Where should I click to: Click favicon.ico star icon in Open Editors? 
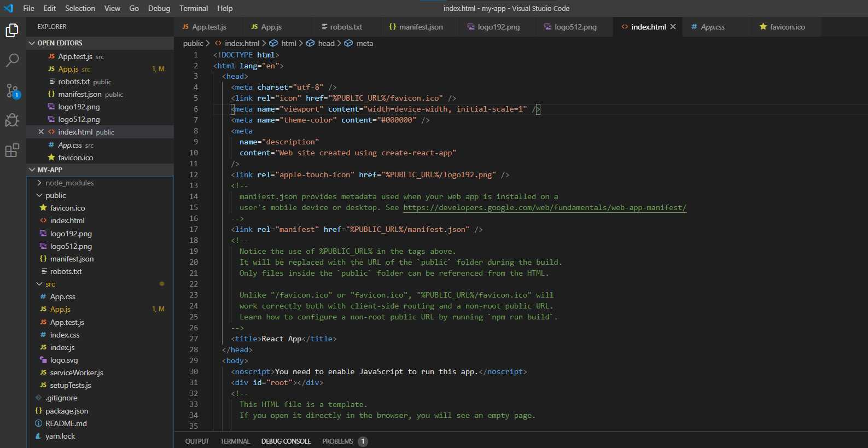coord(51,158)
